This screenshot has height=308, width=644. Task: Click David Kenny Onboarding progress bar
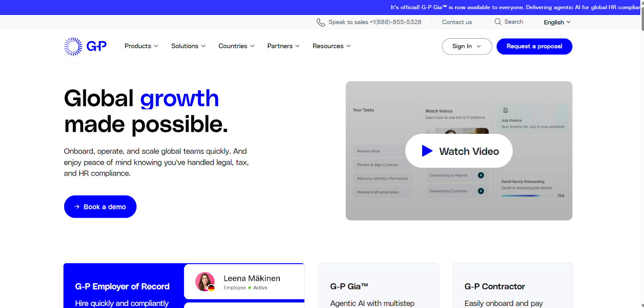[527, 196]
